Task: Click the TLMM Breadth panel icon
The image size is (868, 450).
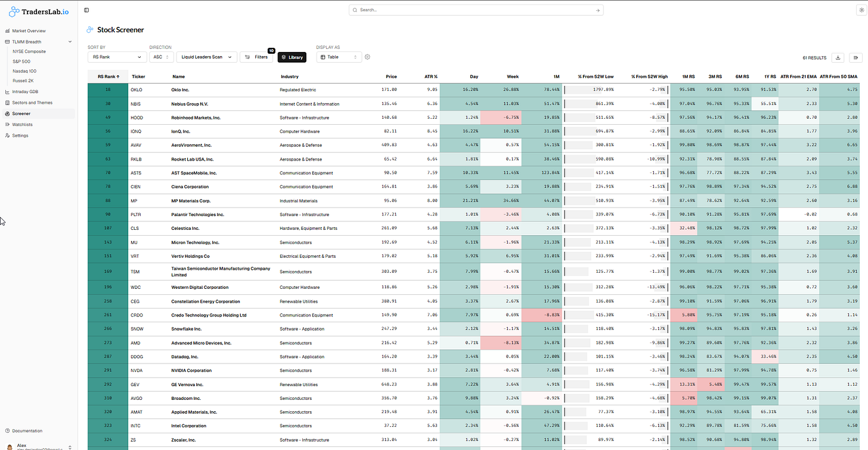Action: tap(7, 42)
